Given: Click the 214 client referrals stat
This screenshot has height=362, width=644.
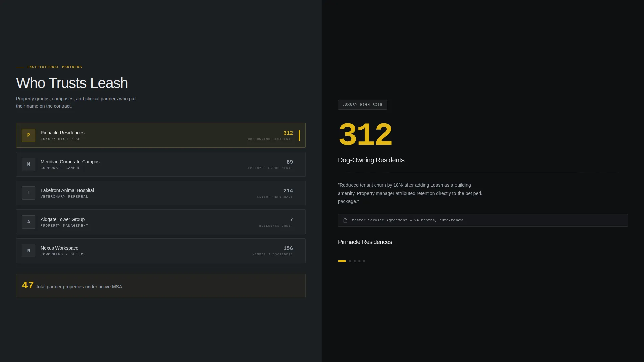Looking at the screenshot, I should 275,193.
